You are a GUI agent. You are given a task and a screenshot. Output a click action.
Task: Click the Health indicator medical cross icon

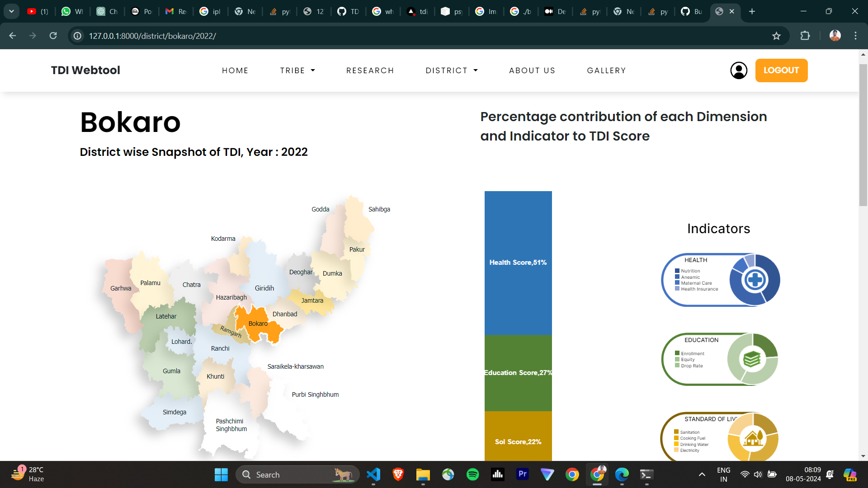click(x=755, y=280)
